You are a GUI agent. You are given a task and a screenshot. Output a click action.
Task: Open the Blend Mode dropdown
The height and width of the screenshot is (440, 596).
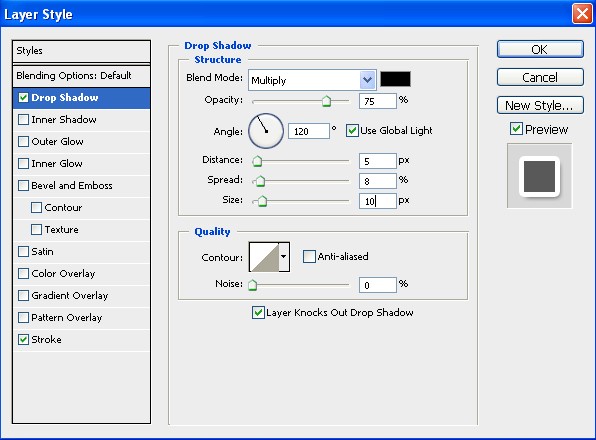[312, 80]
